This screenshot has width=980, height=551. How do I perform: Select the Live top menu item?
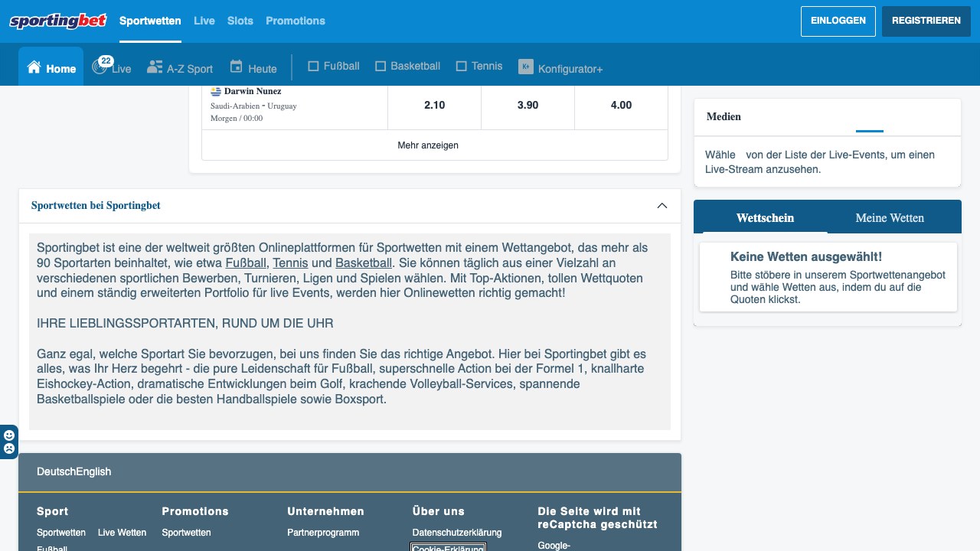pos(204,21)
